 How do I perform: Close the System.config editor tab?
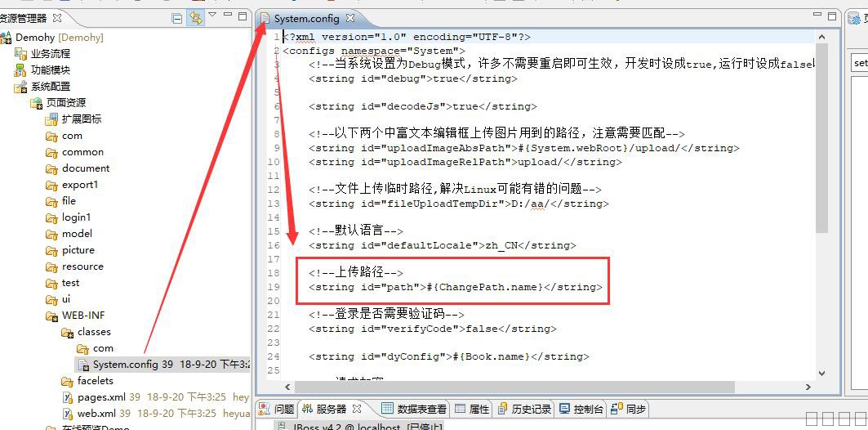350,18
